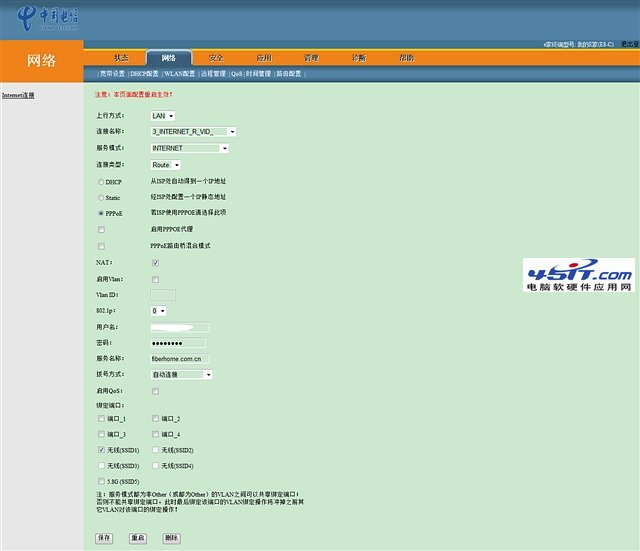Check the 端口_4 binding checkbox
Screen dimensions: 640x551
(x=156, y=434)
